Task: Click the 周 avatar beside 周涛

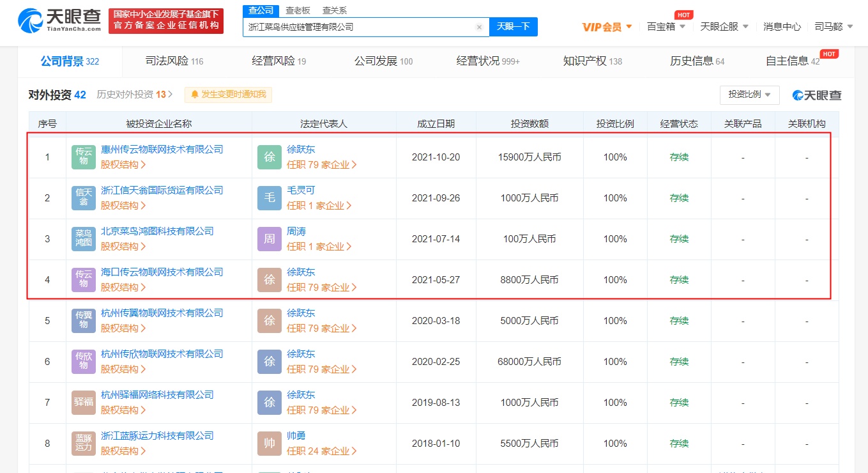Action: tap(270, 239)
